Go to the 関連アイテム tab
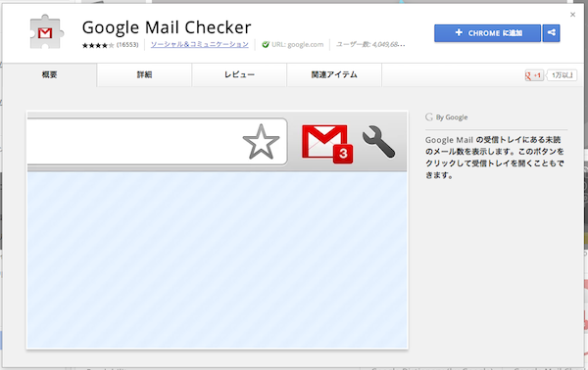Viewport: 588px width, 370px height. [334, 75]
